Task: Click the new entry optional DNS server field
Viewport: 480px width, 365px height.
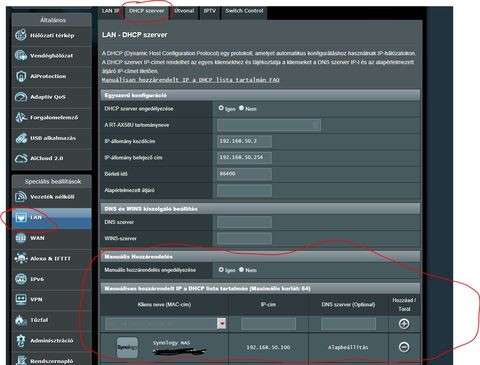Action: click(348, 324)
